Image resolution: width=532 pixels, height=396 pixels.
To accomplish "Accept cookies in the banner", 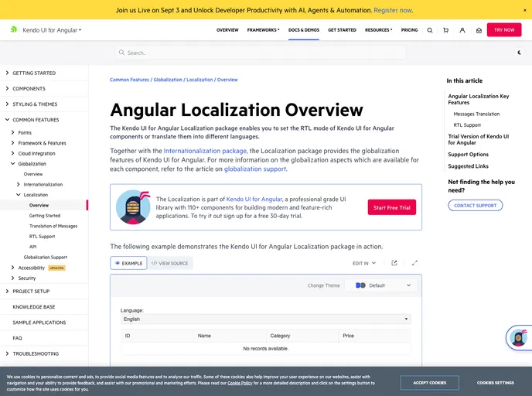I will pos(429,383).
